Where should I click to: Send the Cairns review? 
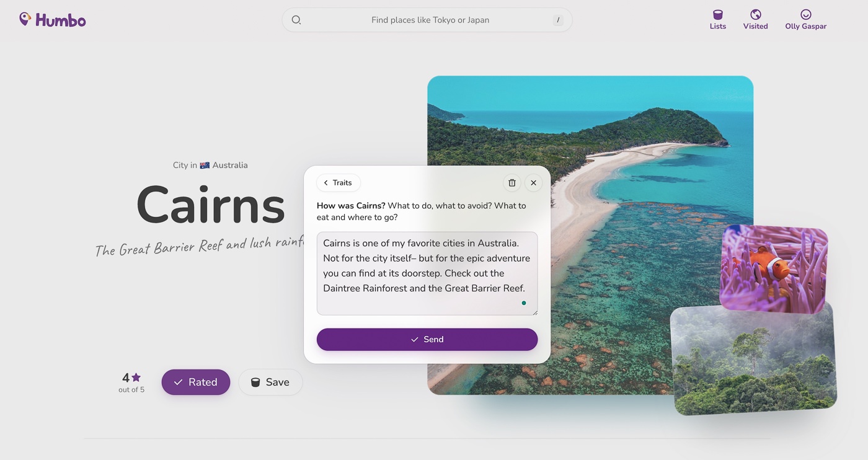pyautogui.click(x=427, y=339)
